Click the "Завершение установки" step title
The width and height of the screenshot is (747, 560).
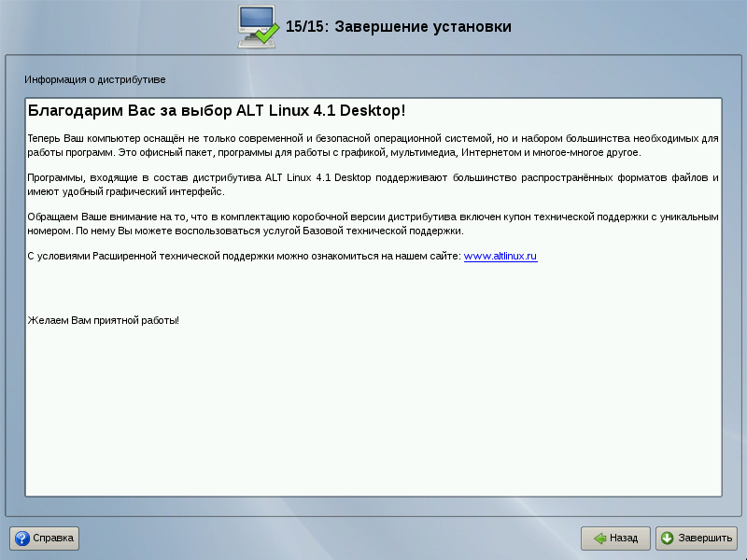pyautogui.click(x=422, y=27)
